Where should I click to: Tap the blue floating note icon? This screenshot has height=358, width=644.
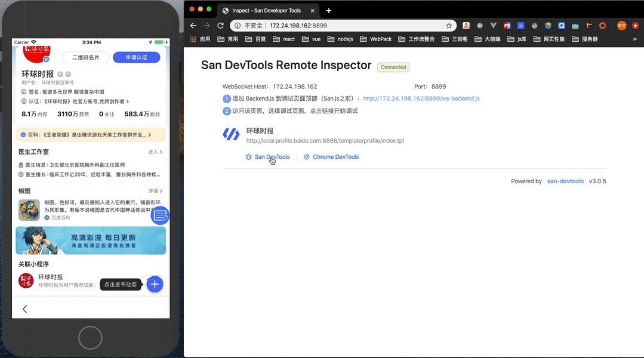coord(160,215)
